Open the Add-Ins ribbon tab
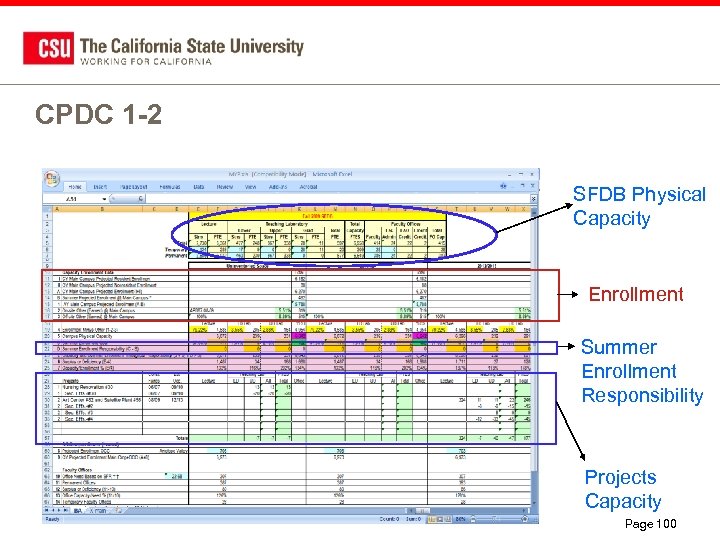The width and height of the screenshot is (720, 540). point(278,187)
